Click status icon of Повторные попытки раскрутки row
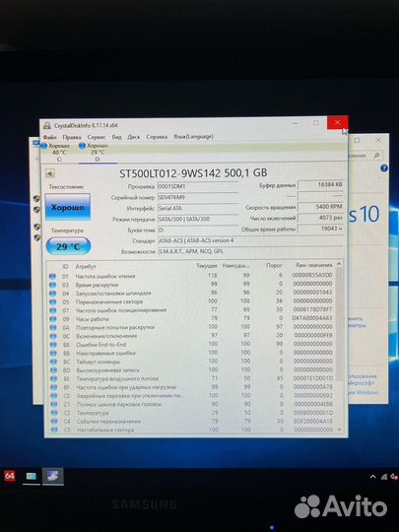Image resolution: width=399 pixels, height=532 pixels. [x=53, y=328]
